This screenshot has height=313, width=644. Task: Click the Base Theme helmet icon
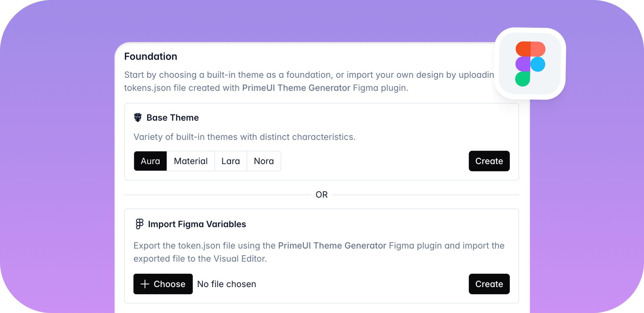[x=138, y=118]
